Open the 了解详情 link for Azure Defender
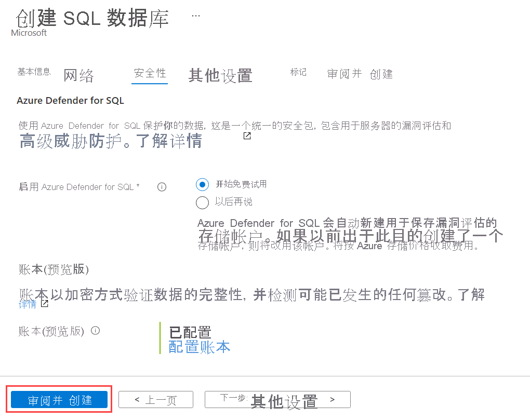 (x=169, y=141)
